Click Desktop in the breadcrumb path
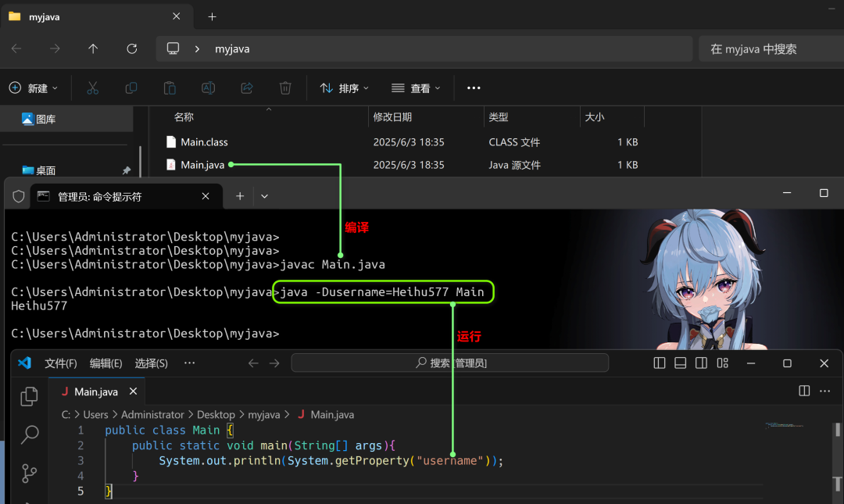 coord(216,415)
